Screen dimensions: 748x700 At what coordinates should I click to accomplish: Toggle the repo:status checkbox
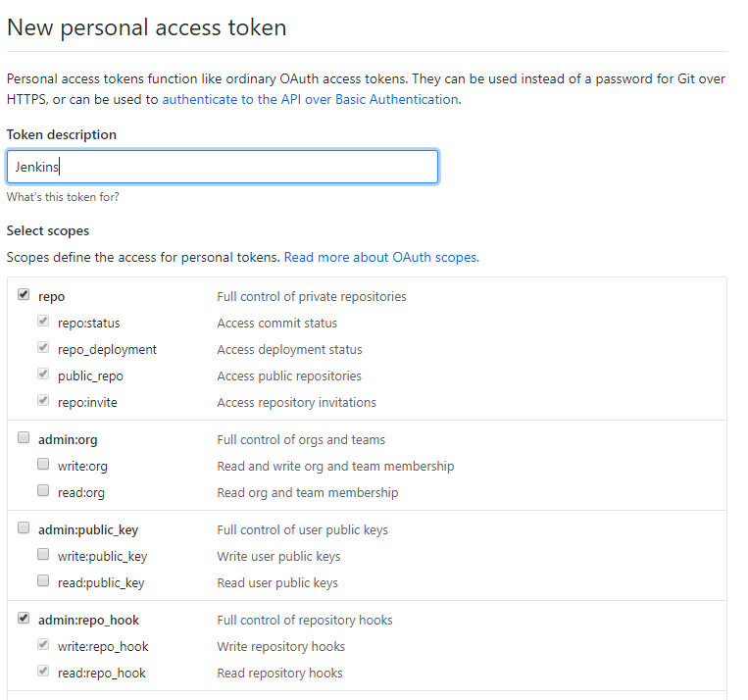[x=43, y=322]
